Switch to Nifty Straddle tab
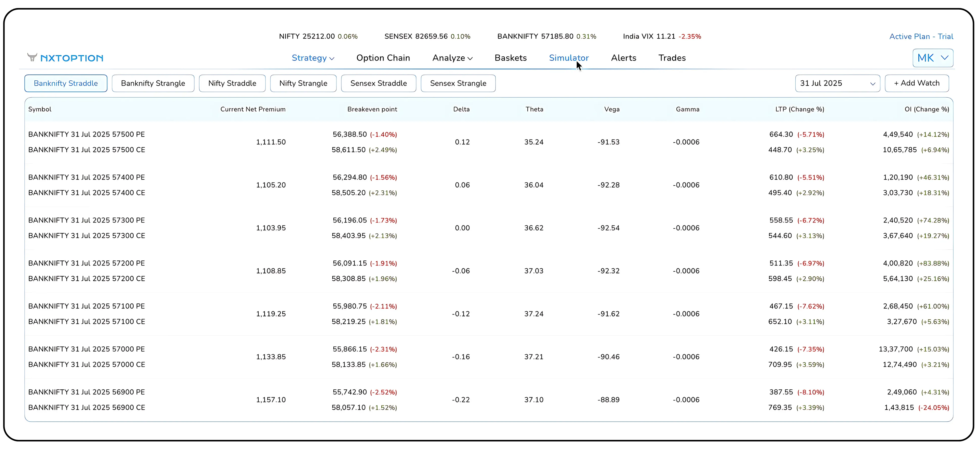 point(232,83)
